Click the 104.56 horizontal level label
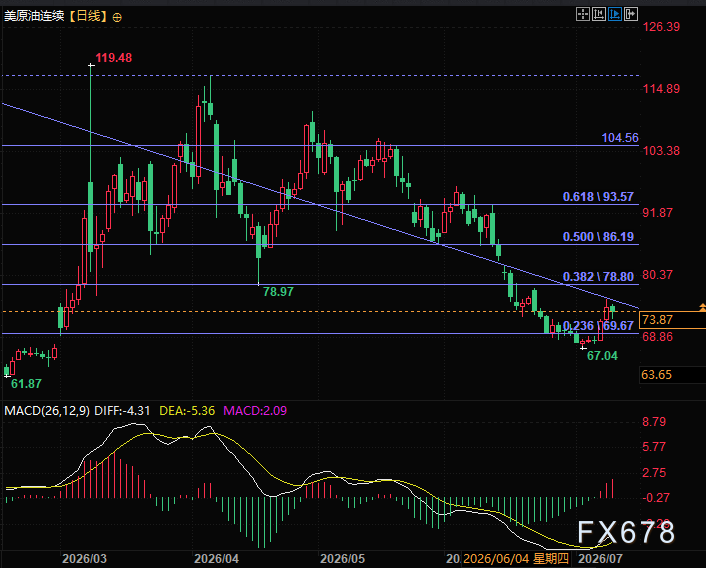This screenshot has width=706, height=568. click(620, 138)
